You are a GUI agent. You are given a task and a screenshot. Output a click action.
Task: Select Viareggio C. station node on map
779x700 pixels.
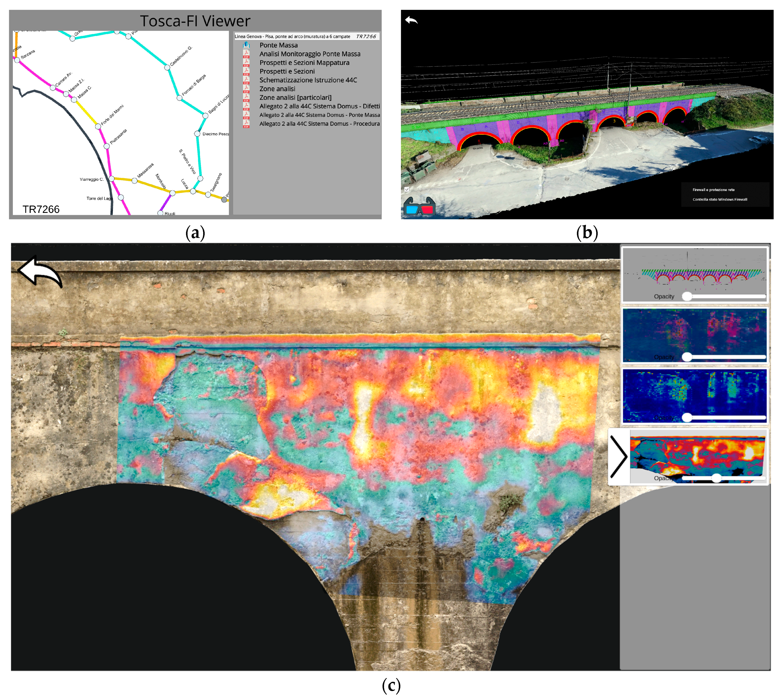pos(111,178)
